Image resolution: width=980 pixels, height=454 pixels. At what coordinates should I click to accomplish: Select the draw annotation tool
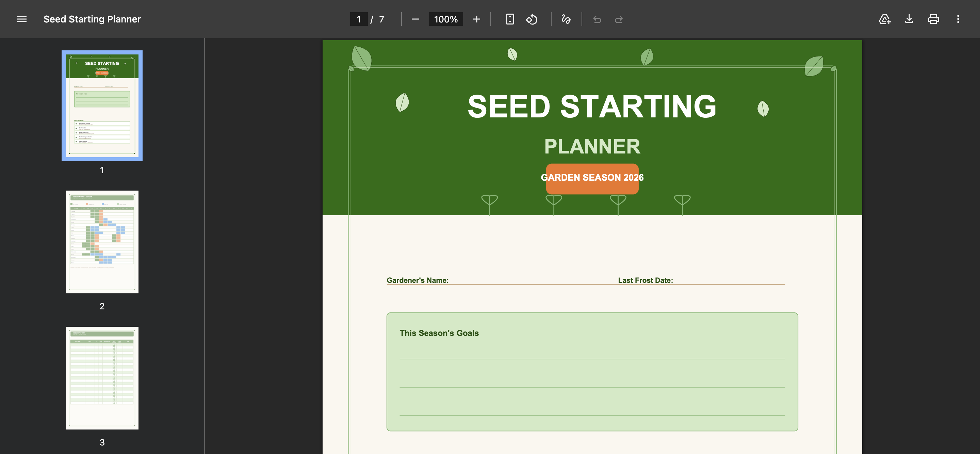566,19
